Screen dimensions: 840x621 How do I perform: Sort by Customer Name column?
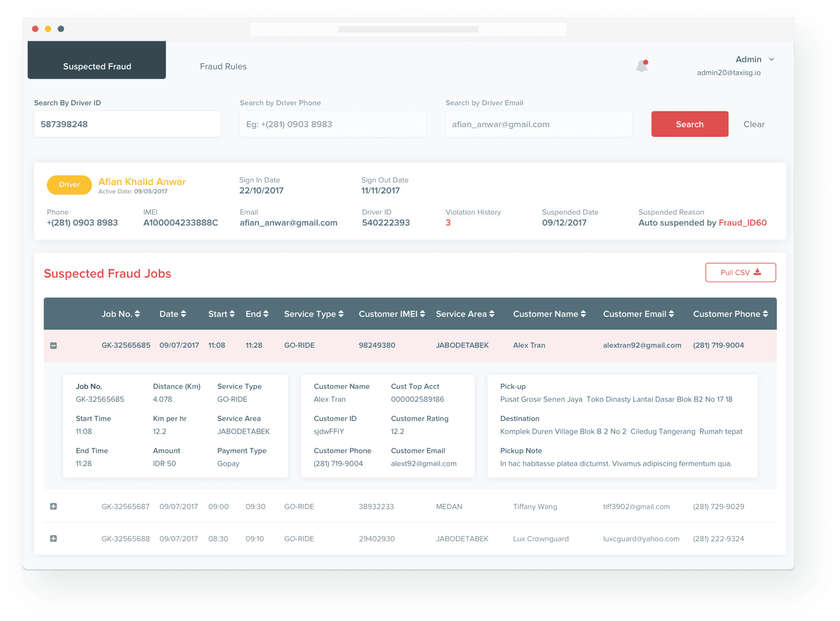pyautogui.click(x=549, y=314)
